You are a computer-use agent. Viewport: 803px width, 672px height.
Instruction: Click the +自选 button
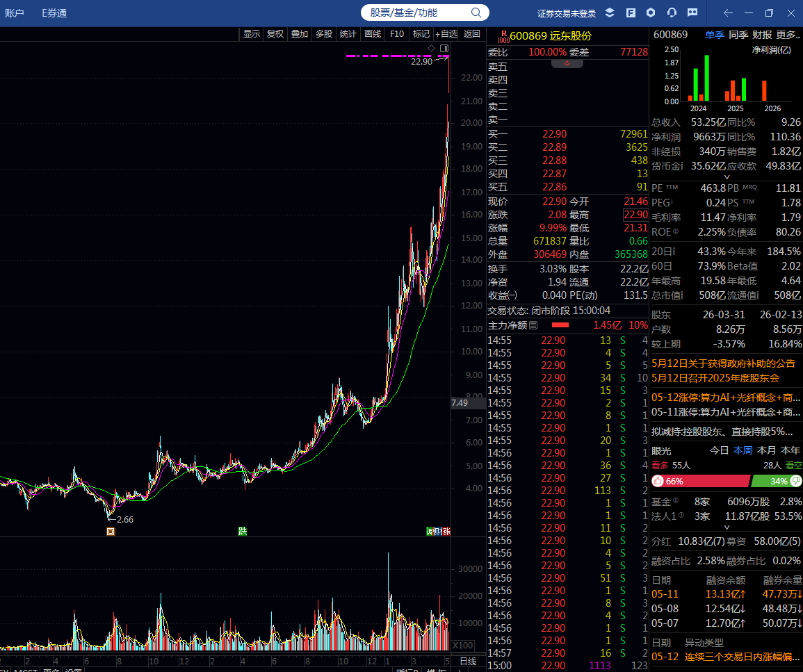pyautogui.click(x=446, y=34)
